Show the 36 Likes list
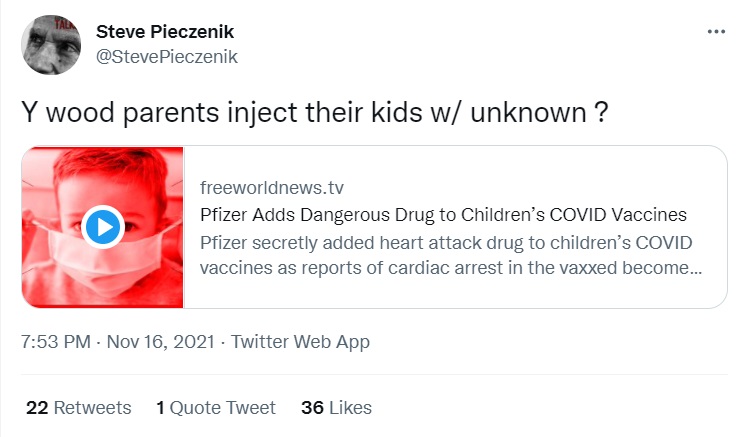This screenshot has height=437, width=747. [x=336, y=407]
